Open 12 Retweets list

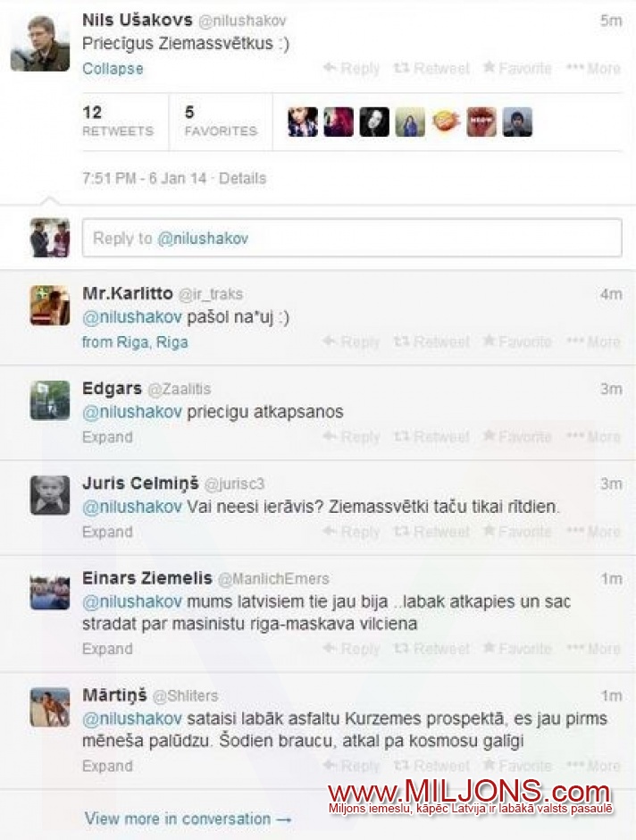coord(118,121)
